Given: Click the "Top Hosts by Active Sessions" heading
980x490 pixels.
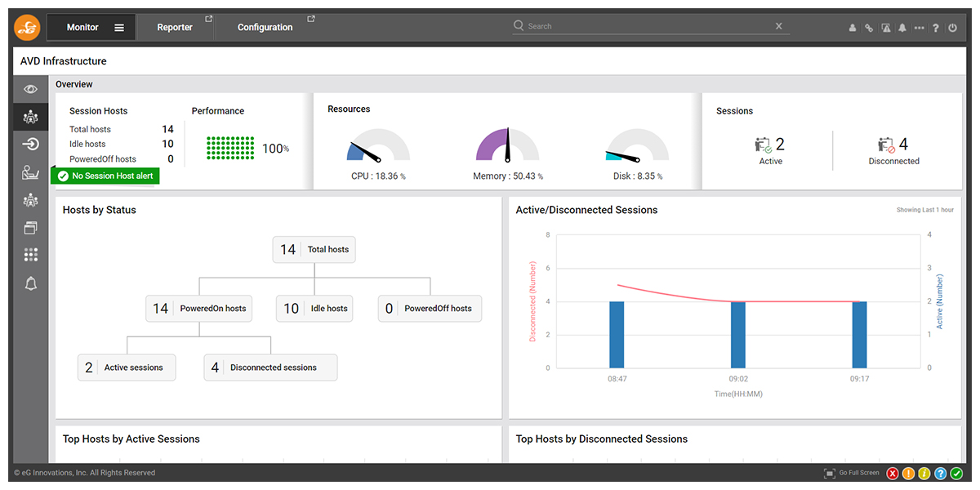Looking at the screenshot, I should click(131, 439).
